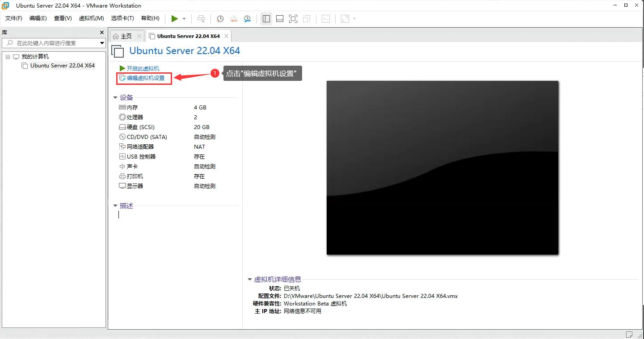Take a snapshot with the clock-plus icon
This screenshot has width=644, height=339.
point(220,19)
